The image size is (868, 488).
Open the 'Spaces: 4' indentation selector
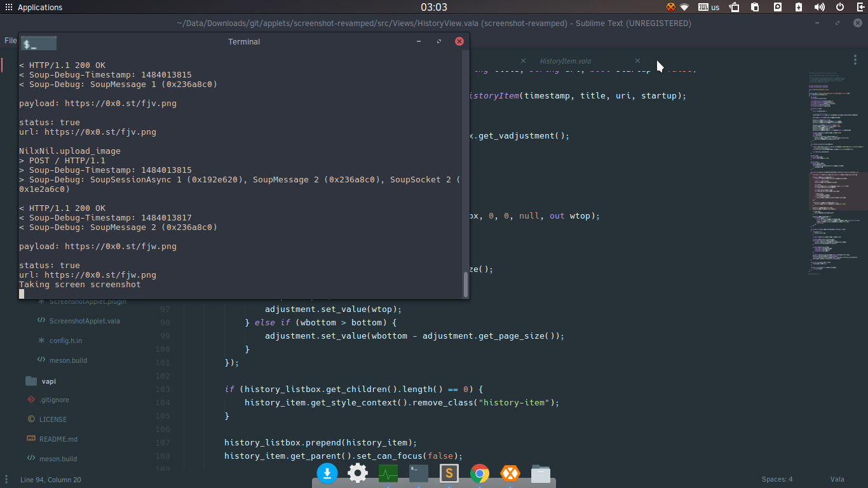tap(777, 480)
